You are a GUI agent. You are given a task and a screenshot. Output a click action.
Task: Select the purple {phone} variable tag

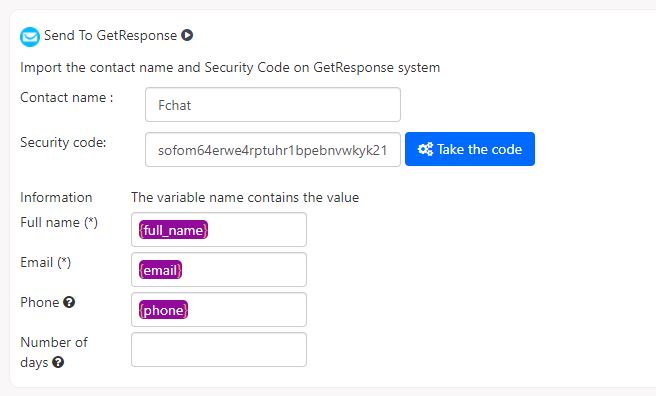pos(163,310)
